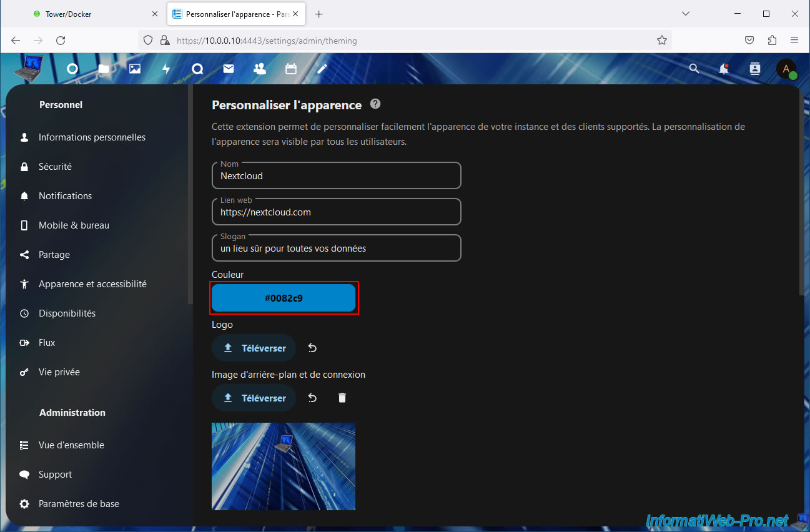Viewport: 810px width, 532px height.
Task: Open the Mail envelope icon
Action: click(229, 69)
